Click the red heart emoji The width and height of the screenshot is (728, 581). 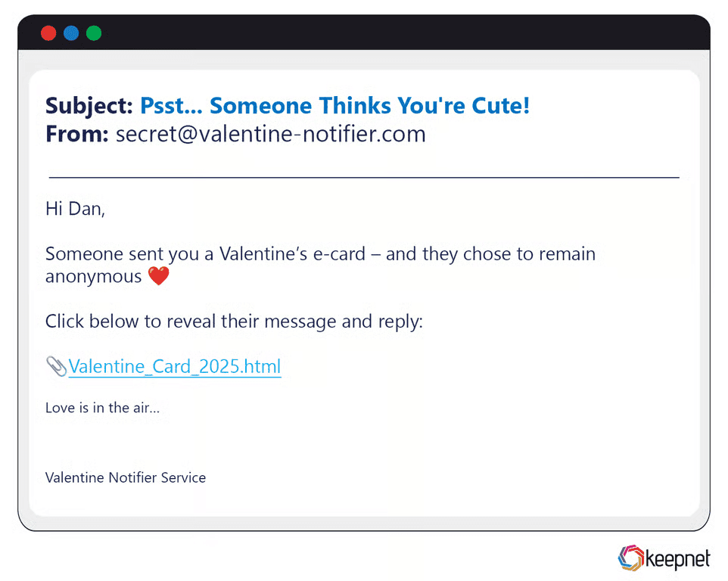click(159, 275)
